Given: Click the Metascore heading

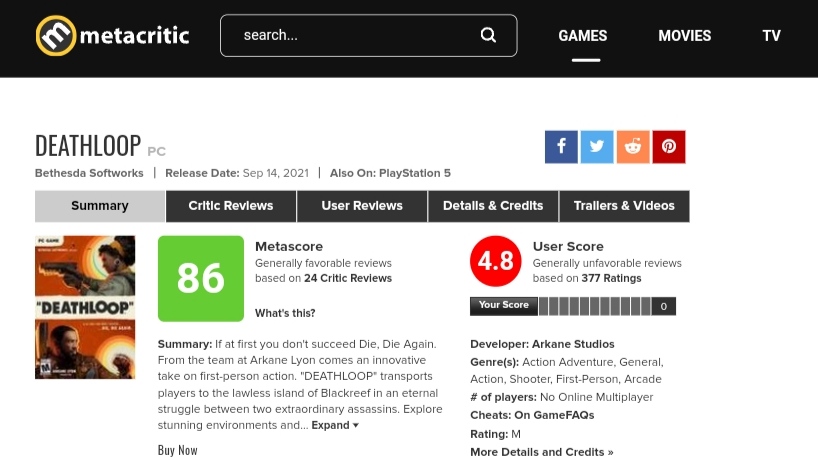Looking at the screenshot, I should point(289,246).
